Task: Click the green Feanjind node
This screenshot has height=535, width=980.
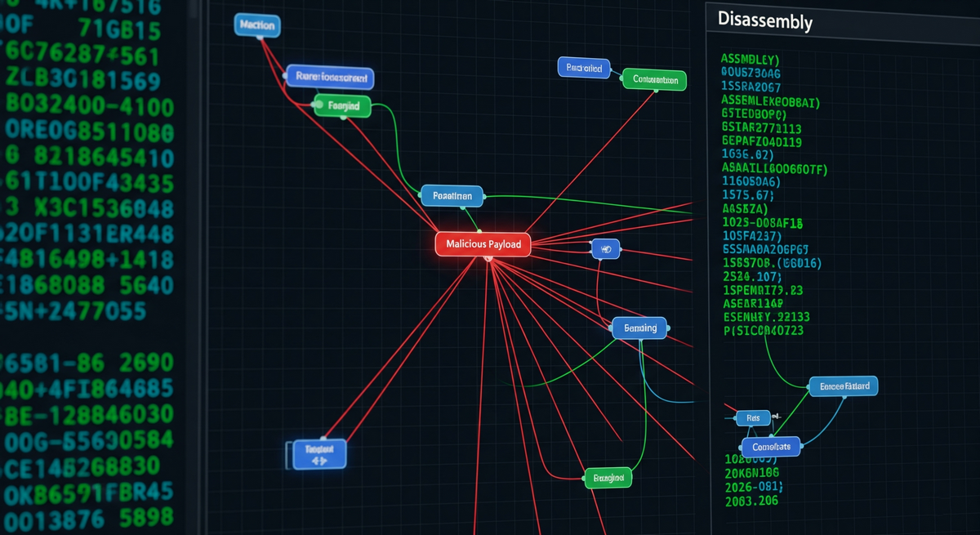Action: tap(343, 105)
